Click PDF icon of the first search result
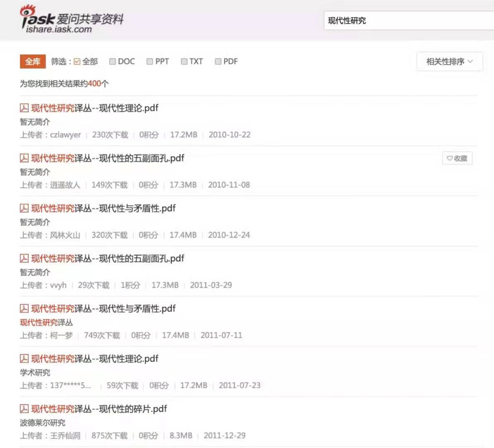This screenshot has height=448, width=494. (24, 108)
